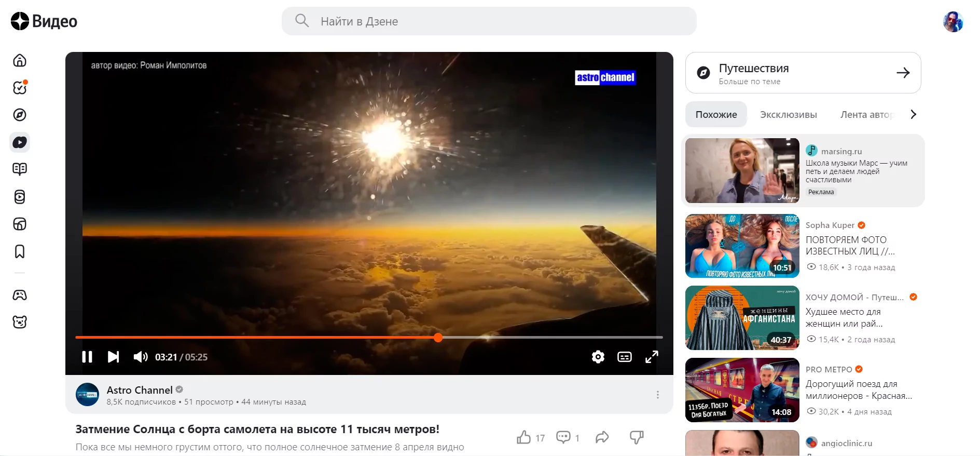The image size is (980, 456).
Task: Open Saved bookmarks icon in sidebar
Action: pyautogui.click(x=20, y=251)
